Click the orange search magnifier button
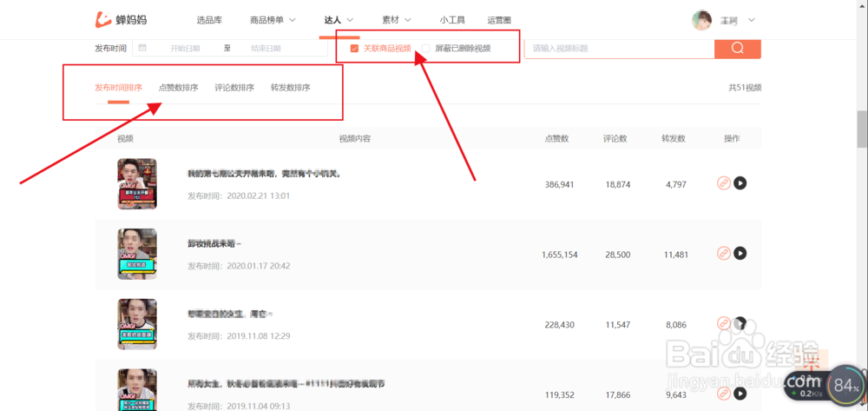The height and width of the screenshot is (411, 868). click(x=737, y=49)
